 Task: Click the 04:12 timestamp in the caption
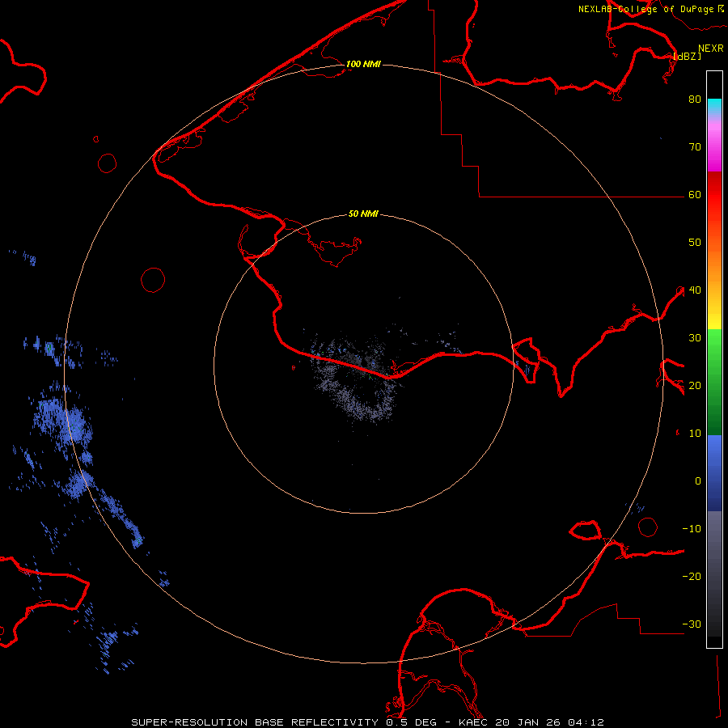(586, 722)
